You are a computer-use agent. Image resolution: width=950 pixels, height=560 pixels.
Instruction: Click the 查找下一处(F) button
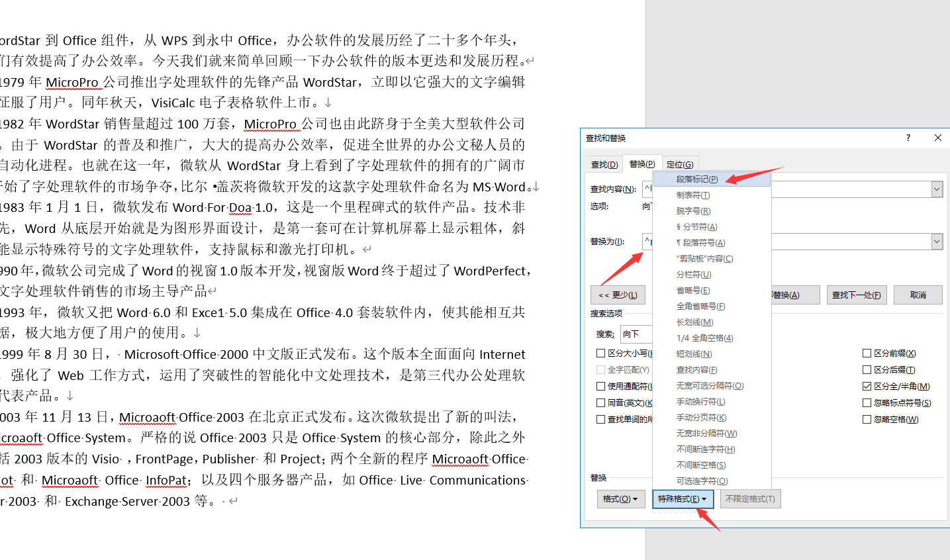[x=857, y=295]
